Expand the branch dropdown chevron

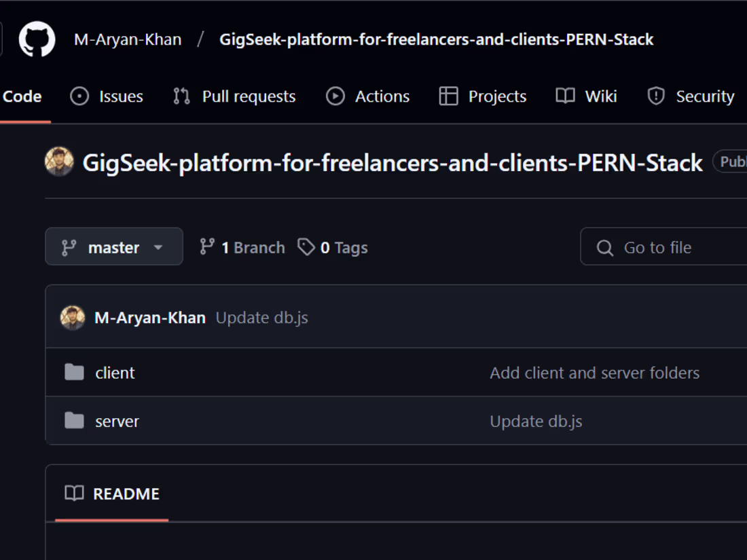pos(158,247)
